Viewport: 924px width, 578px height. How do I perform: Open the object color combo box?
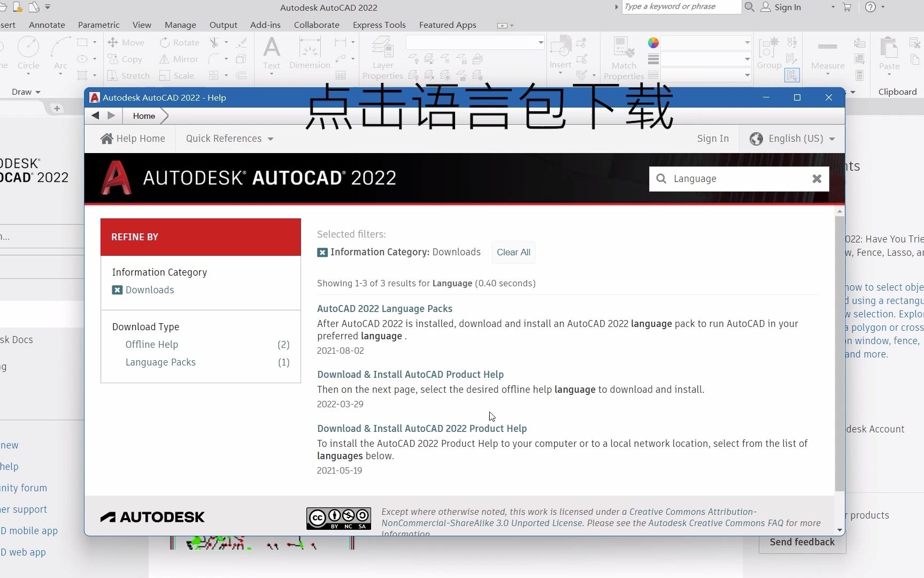[706, 42]
